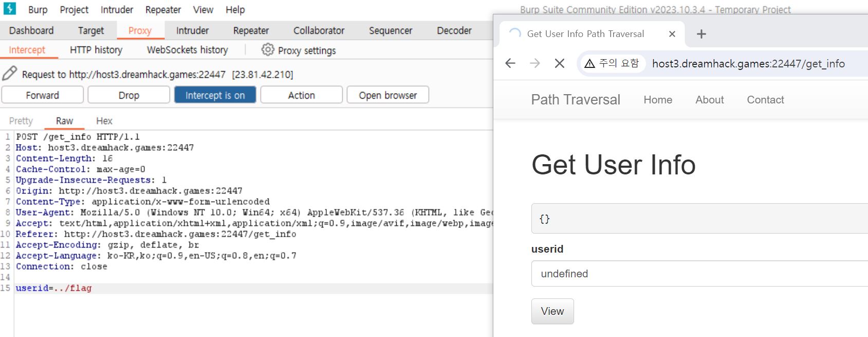The width and height of the screenshot is (868, 337).
Task: Go back in the browser
Action: click(x=510, y=63)
